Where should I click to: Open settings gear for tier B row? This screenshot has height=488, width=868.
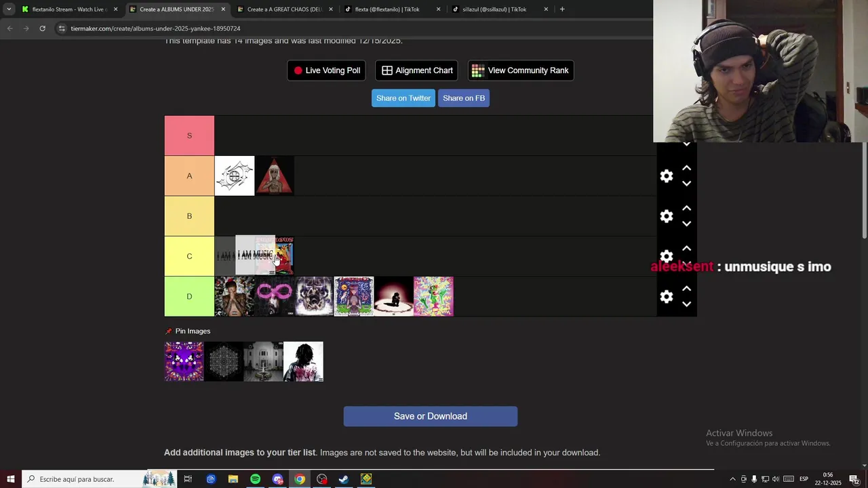click(x=667, y=216)
